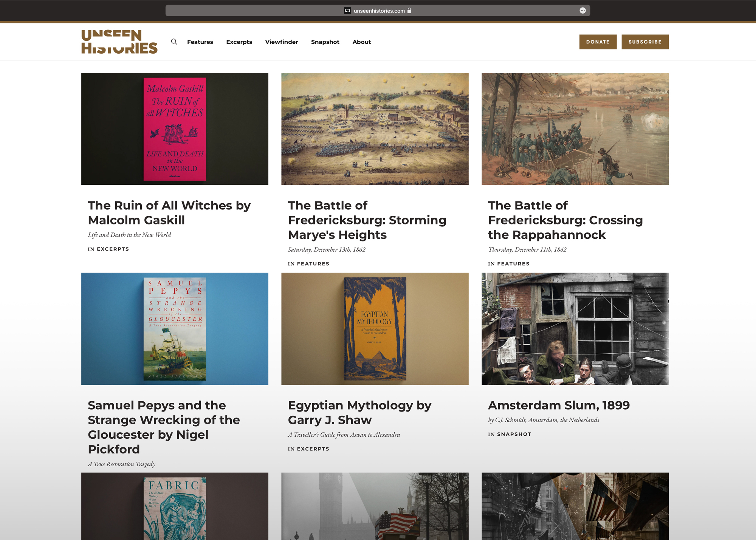756x540 pixels.
Task: Open the Fabric book cover thumbnail
Action: [x=175, y=506]
